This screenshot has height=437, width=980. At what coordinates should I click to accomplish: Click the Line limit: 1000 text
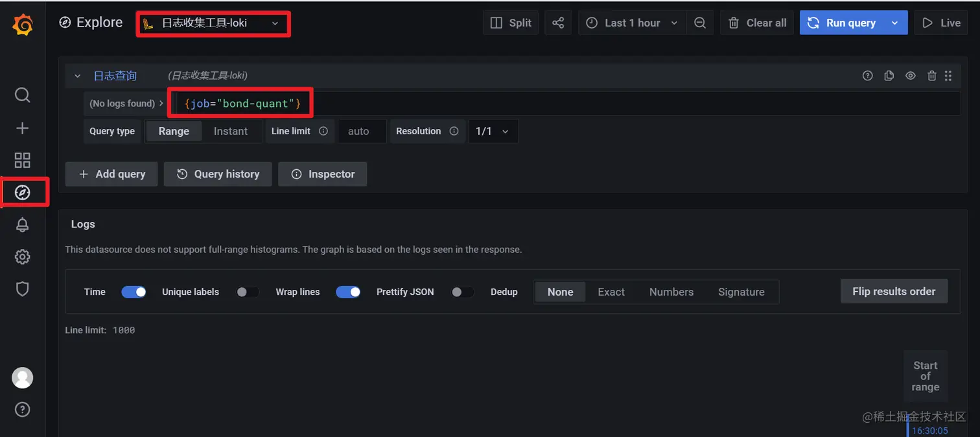(100, 330)
